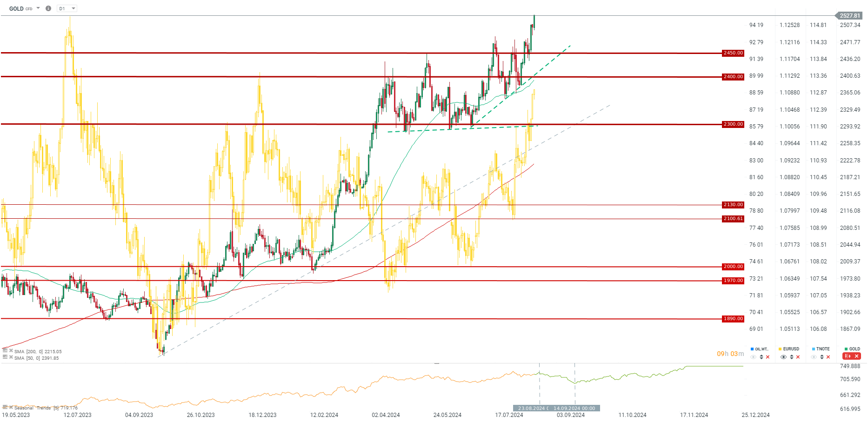Toggle visibility of TNOTE overlay
Viewport: 868px width, 423px height.
click(x=814, y=357)
